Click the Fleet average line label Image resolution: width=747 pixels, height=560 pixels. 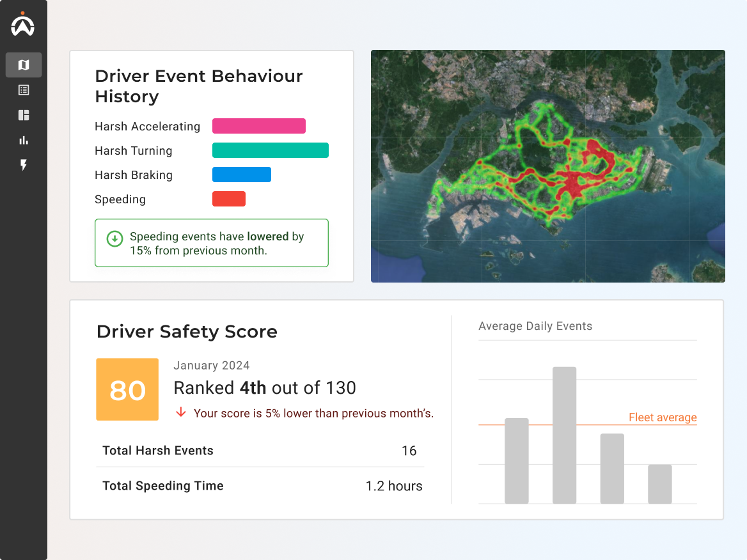(x=662, y=417)
